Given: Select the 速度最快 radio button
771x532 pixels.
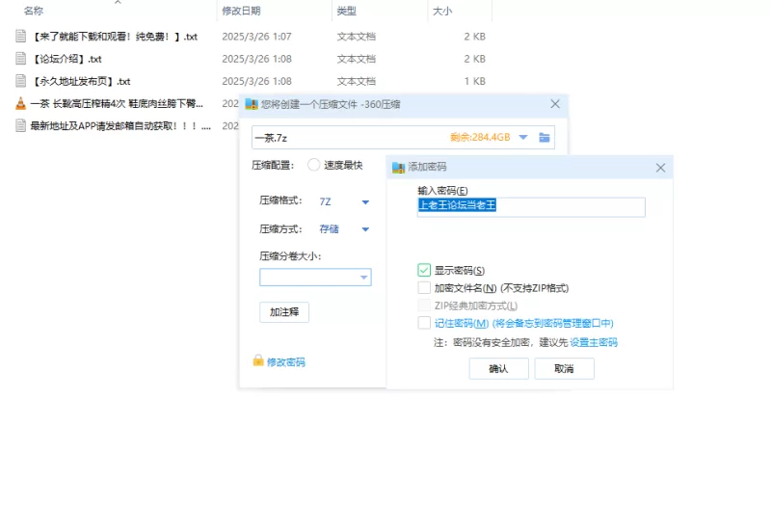Looking at the screenshot, I should (314, 165).
